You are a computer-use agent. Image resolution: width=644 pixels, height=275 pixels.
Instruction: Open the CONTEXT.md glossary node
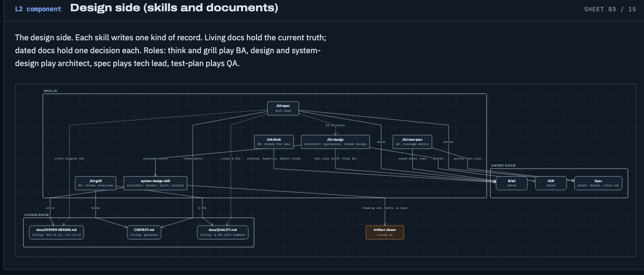[x=144, y=232]
